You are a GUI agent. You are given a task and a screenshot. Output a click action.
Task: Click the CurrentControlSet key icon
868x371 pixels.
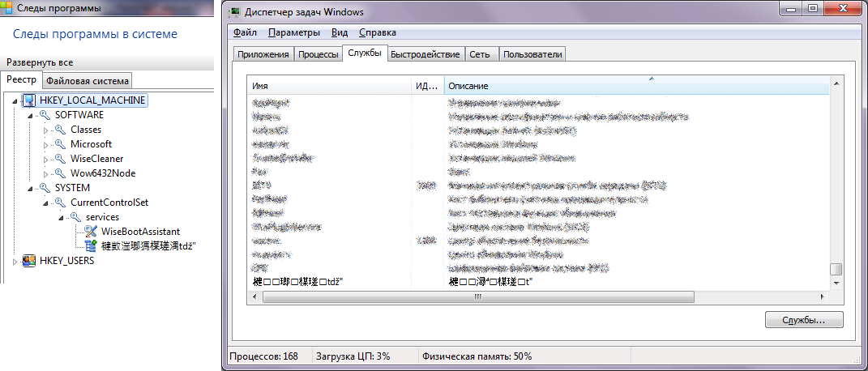click(x=60, y=203)
